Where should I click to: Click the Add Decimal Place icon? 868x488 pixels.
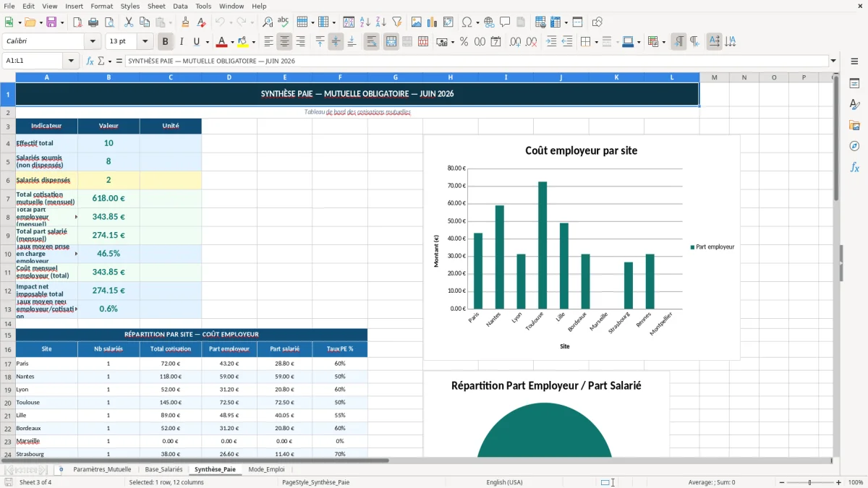pyautogui.click(x=514, y=42)
